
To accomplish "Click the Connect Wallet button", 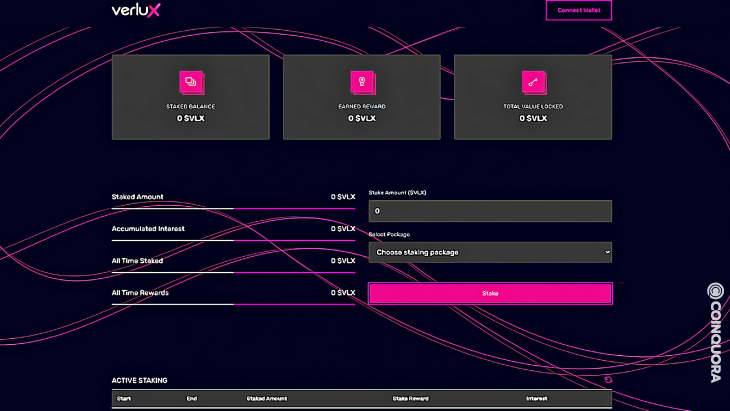I will point(579,10).
